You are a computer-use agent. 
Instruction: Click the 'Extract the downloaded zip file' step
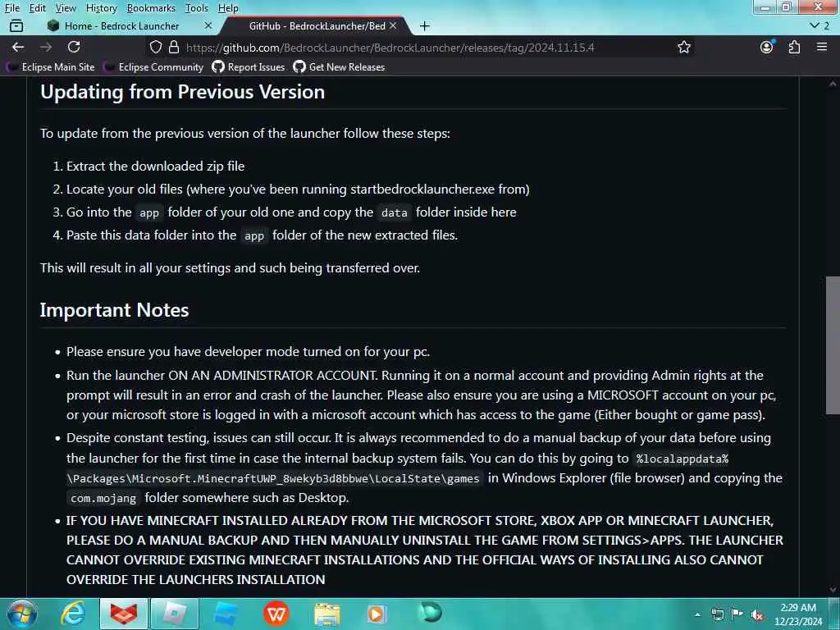click(x=155, y=166)
